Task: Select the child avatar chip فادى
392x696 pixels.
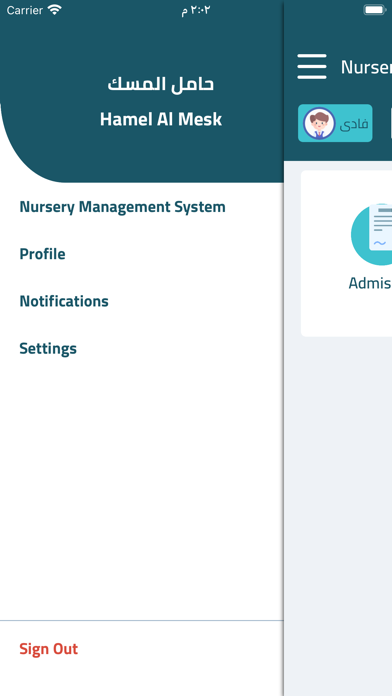Action: click(335, 123)
